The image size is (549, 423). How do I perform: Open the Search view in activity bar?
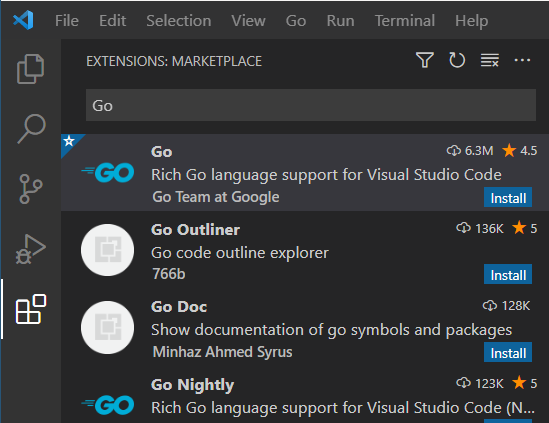[x=31, y=129]
